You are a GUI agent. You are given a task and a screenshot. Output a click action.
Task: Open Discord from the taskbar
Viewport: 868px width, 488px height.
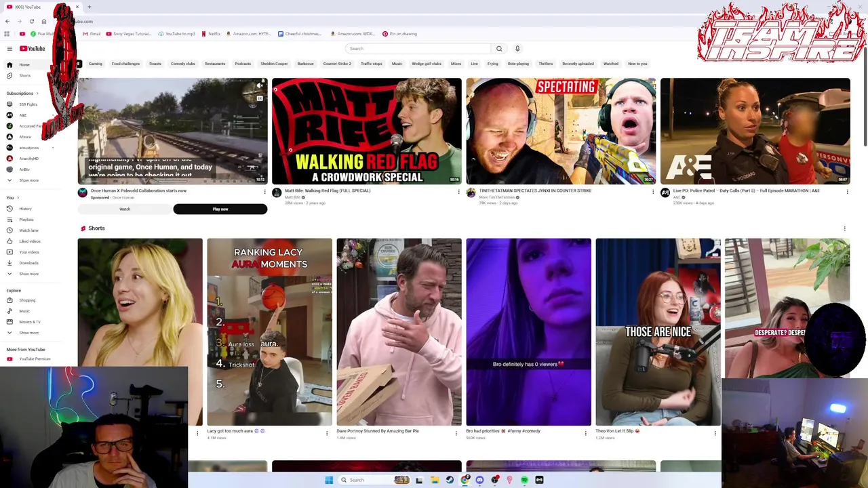pos(479,480)
